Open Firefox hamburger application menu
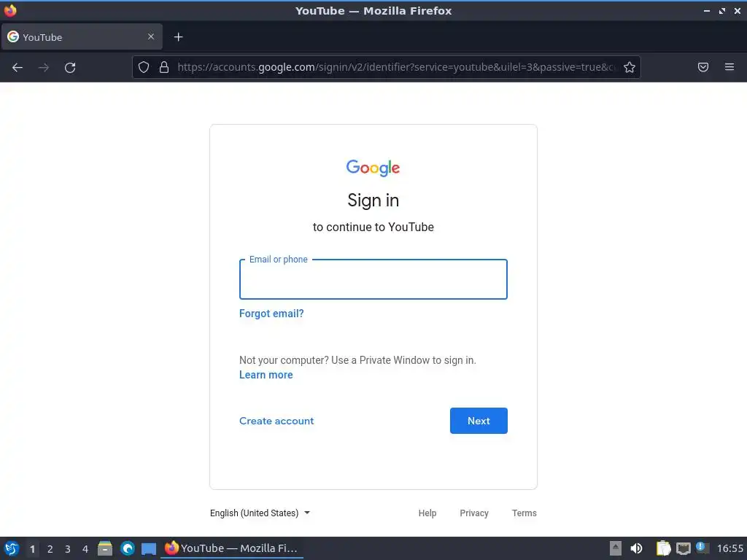This screenshot has height=560, width=747. click(x=729, y=67)
